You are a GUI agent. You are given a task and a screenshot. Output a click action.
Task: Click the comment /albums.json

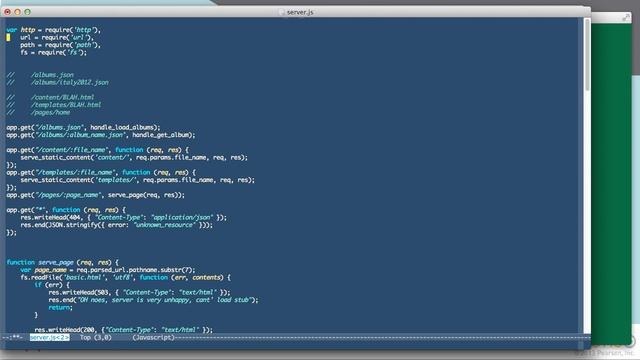pos(53,75)
